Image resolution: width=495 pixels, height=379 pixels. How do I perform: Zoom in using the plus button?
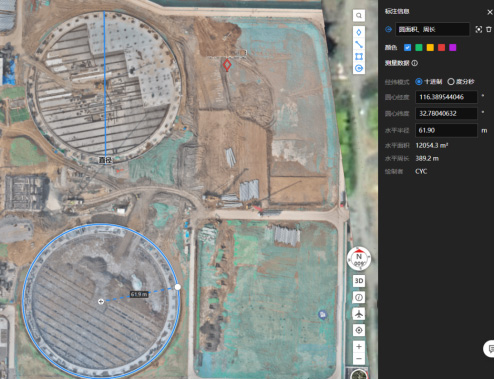359,347
